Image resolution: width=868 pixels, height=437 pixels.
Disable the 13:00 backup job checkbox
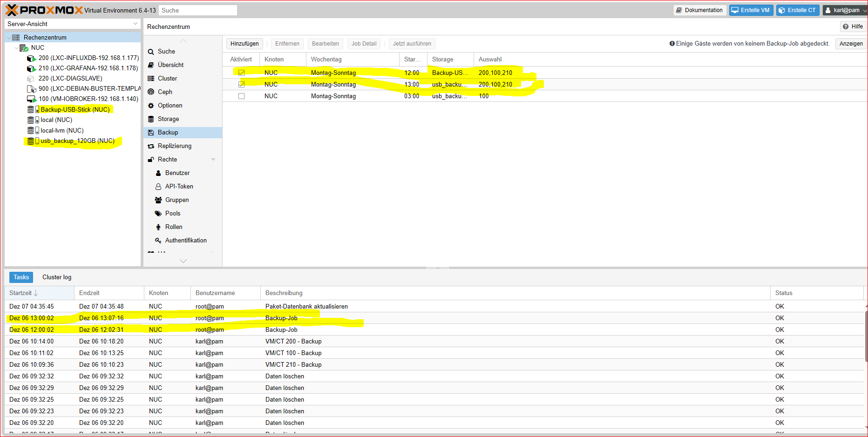[x=241, y=84]
